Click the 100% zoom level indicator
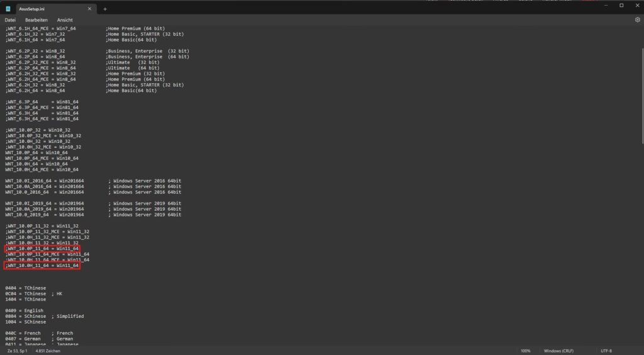Viewport: 644px width, 355px height. (x=525, y=351)
